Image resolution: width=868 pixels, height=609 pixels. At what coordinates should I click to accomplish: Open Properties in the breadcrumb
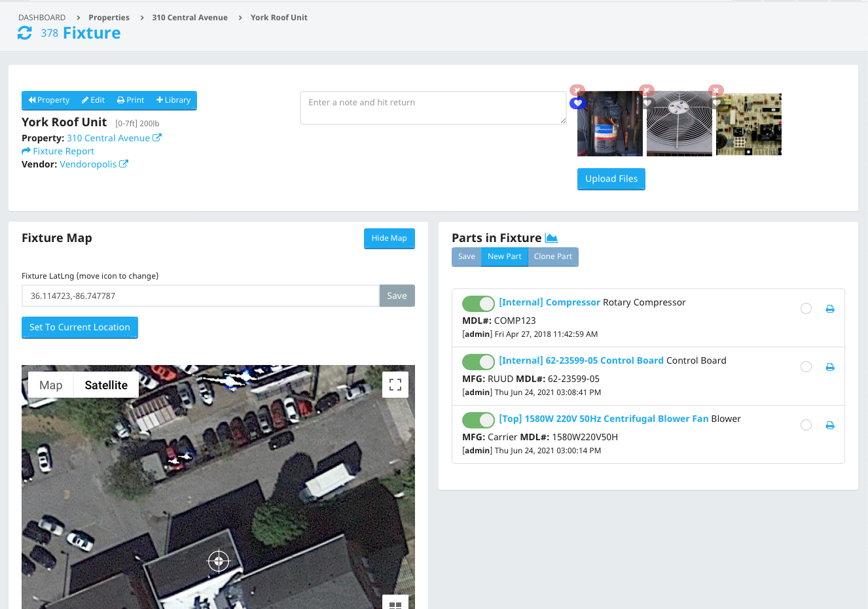pyautogui.click(x=109, y=18)
